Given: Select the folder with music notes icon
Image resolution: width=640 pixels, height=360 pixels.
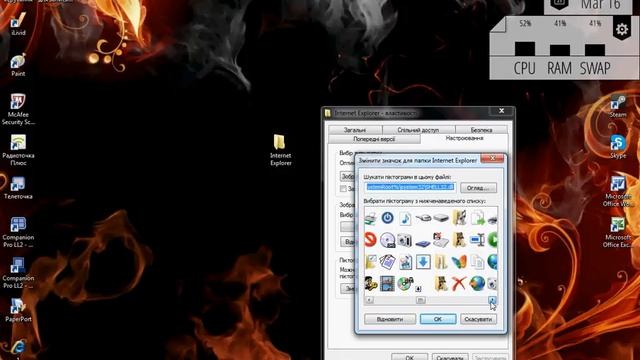Looking at the screenshot, I should pos(459,218).
